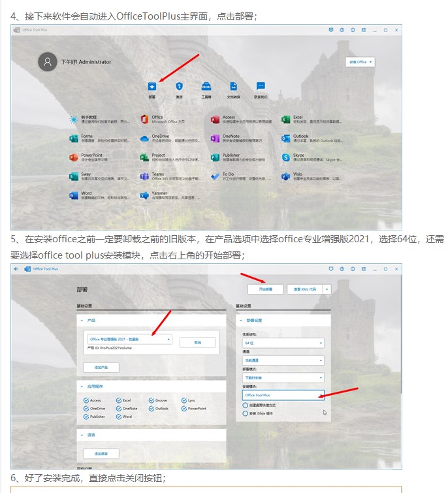Click the Project app icon
The image size is (448, 493).
pos(144,157)
